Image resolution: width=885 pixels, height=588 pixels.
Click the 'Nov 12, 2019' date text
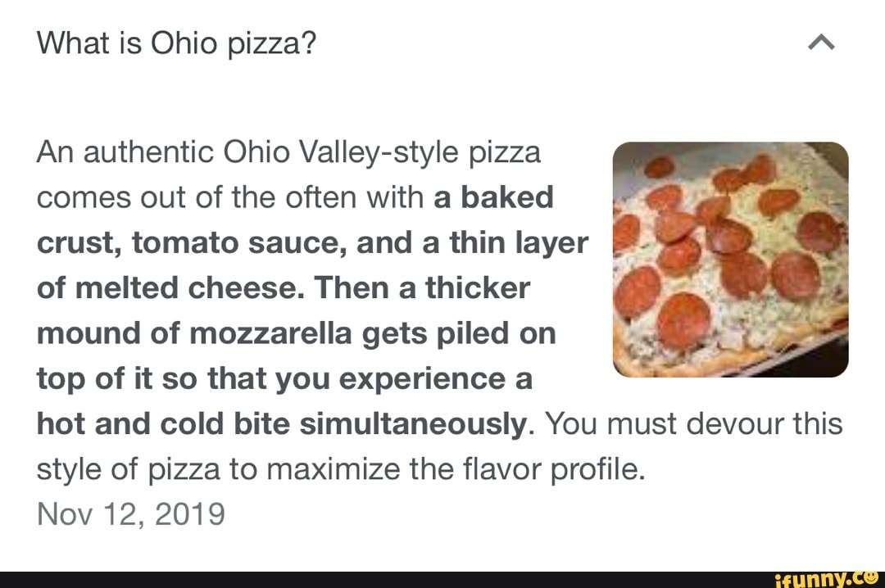(129, 513)
